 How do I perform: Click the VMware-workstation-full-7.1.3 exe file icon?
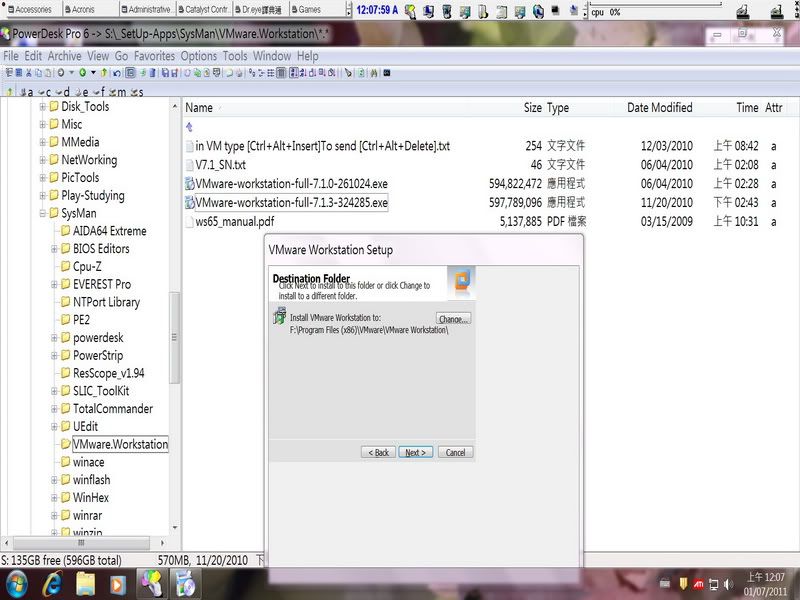click(189, 203)
